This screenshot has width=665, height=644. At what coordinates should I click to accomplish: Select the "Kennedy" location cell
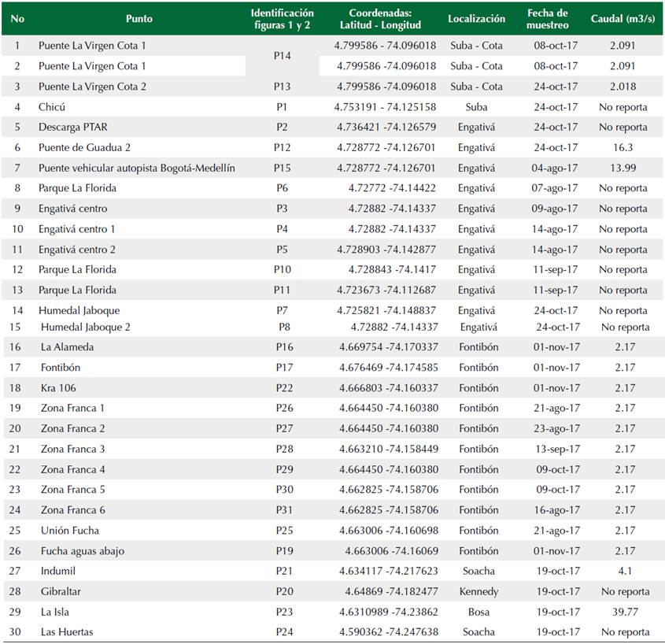point(478,591)
